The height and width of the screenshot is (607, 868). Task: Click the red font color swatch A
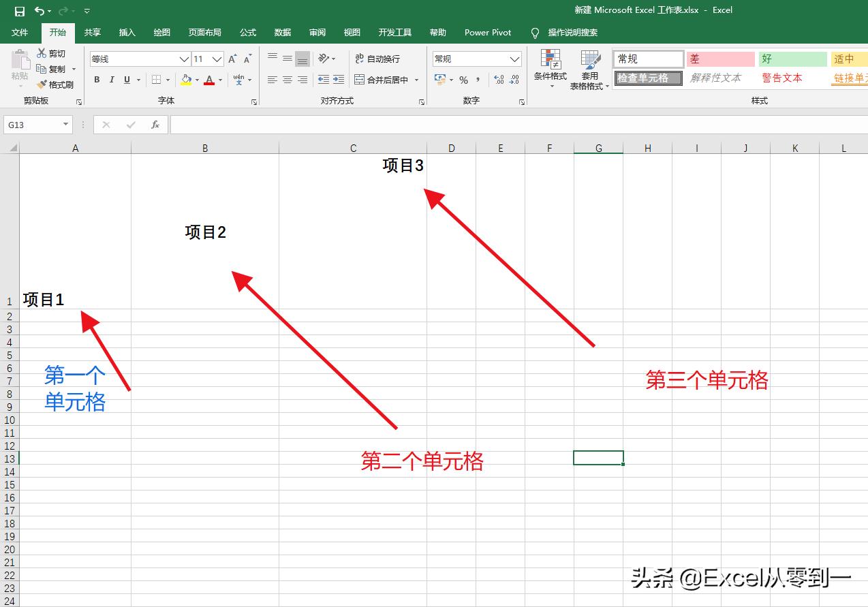[208, 80]
